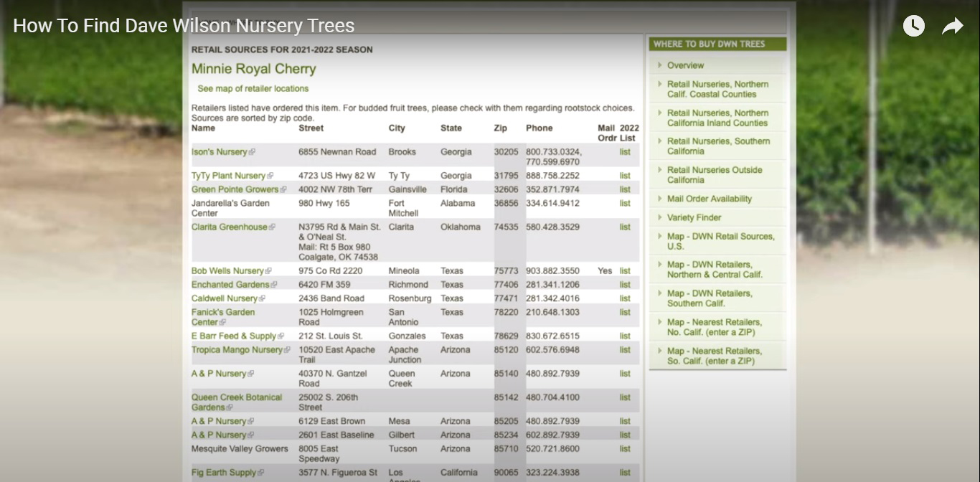Click street address 6420 FM 359
The width and height of the screenshot is (980, 482).
pos(324,285)
